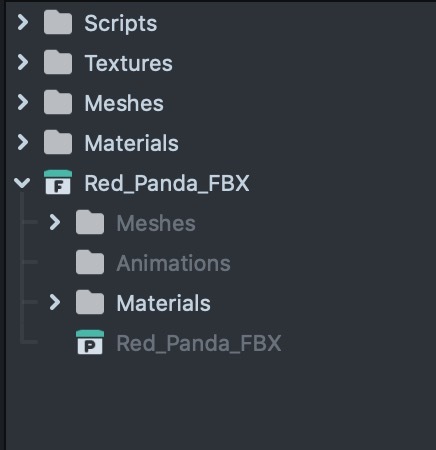Viewport: 436px width, 450px height.
Task: Expand the Scripts folder
Action: [x=23, y=23]
